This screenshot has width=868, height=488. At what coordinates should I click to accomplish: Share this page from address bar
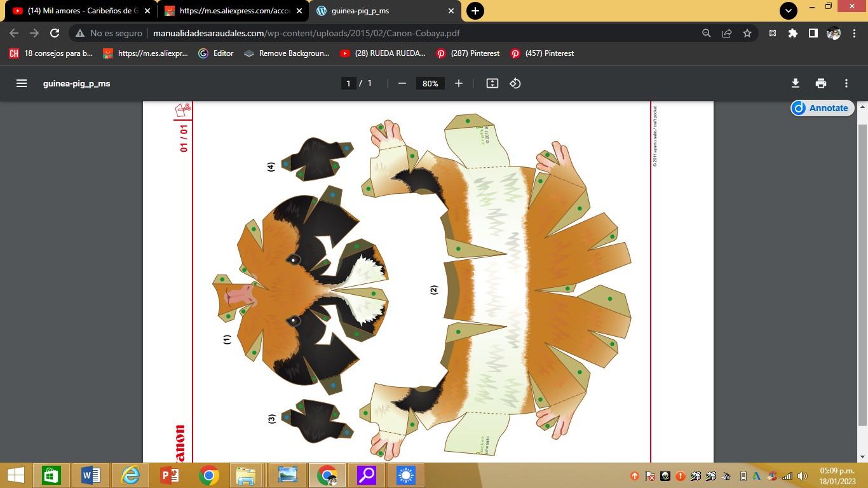[727, 33]
